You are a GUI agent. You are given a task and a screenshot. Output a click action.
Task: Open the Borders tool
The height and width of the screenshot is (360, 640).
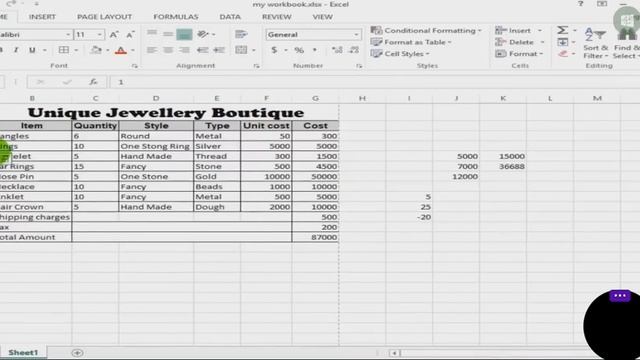pyautogui.click(x=64, y=50)
